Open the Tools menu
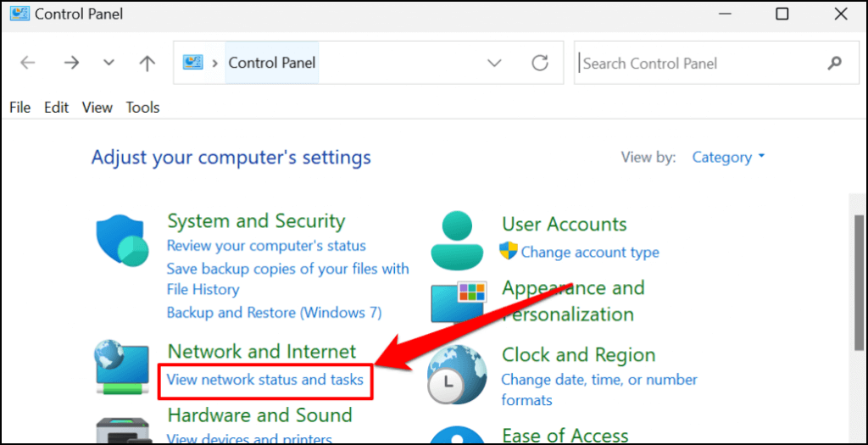Screen dimensions: 868x445 [142, 108]
